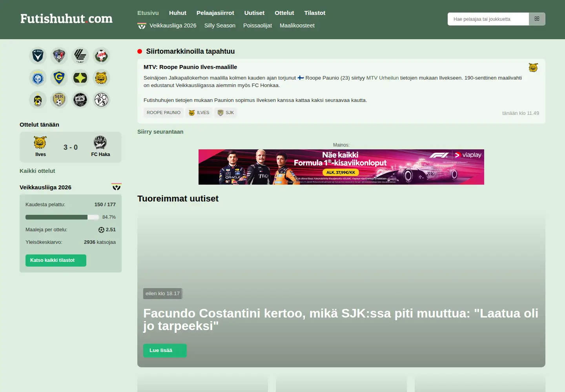Viewport: 565px width, 392px height.
Task: Go to the Etusivu tab
Action: point(148,13)
